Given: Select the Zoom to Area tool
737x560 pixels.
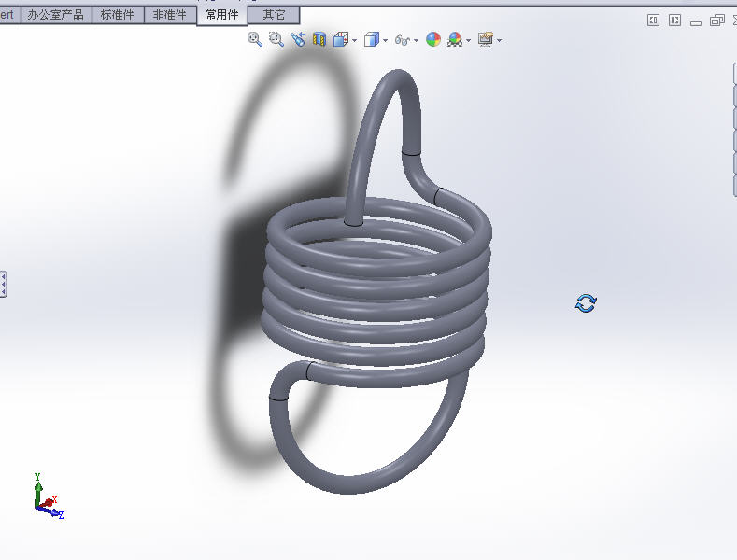Looking at the screenshot, I should pyautogui.click(x=276, y=39).
